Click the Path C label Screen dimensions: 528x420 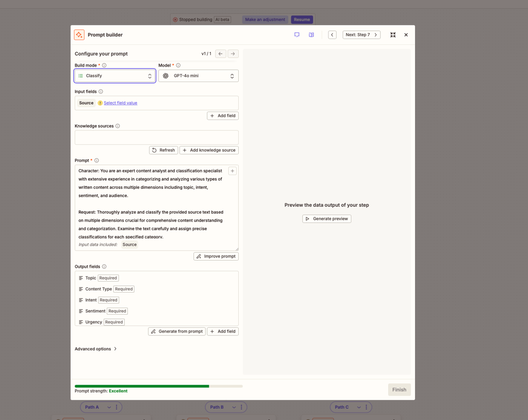[342, 407]
